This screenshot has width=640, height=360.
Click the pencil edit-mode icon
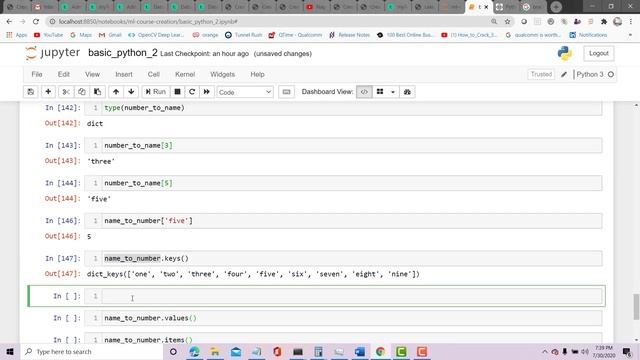coord(564,74)
